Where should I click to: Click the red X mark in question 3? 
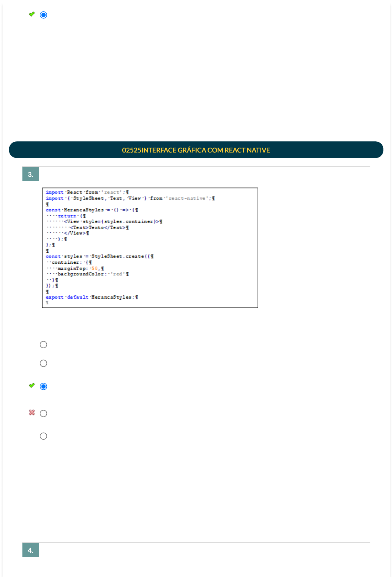[x=32, y=412]
